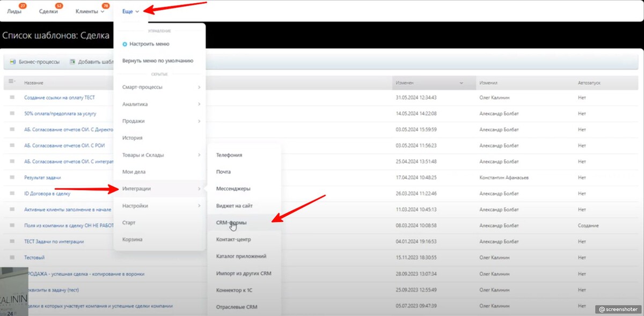Open row menu for Результат задачи

[x=12, y=177]
